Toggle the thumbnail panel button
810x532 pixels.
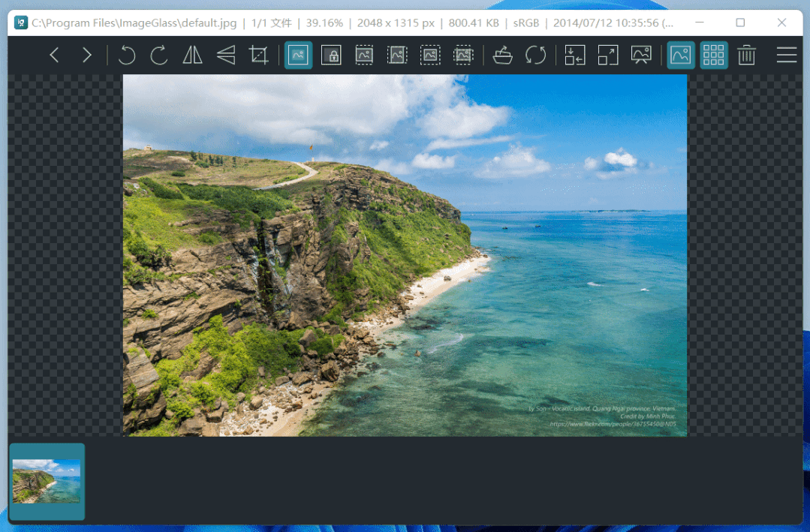click(x=681, y=55)
